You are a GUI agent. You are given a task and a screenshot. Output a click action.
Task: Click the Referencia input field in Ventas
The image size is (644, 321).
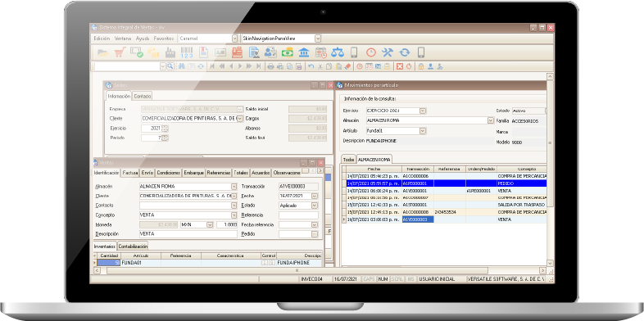point(298,215)
